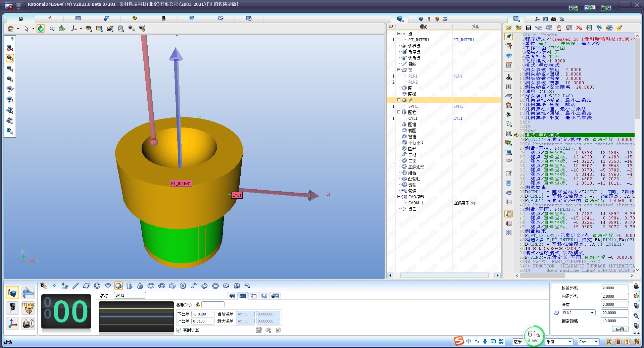The height and width of the screenshot is (348, 644).
Task: Click the 名称 input field containing SPH2
Action: pos(130,295)
